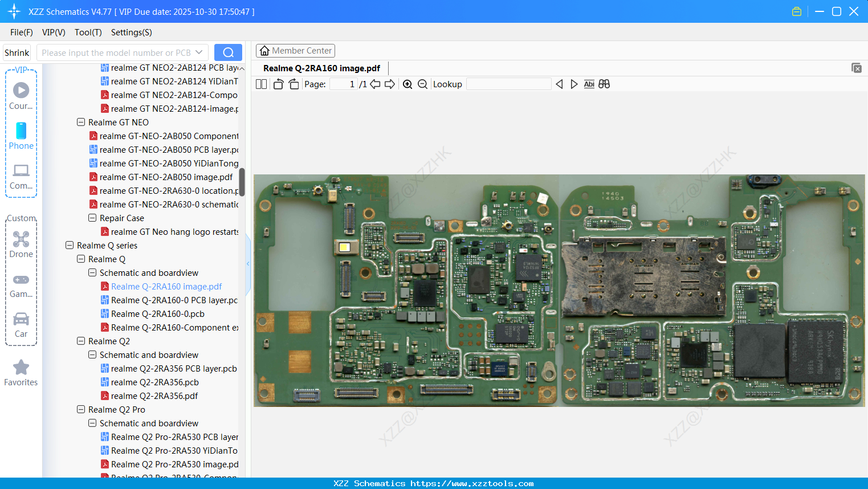This screenshot has width=868, height=489.
Task: Toggle the two-page view layout icon
Action: pyautogui.click(x=261, y=84)
